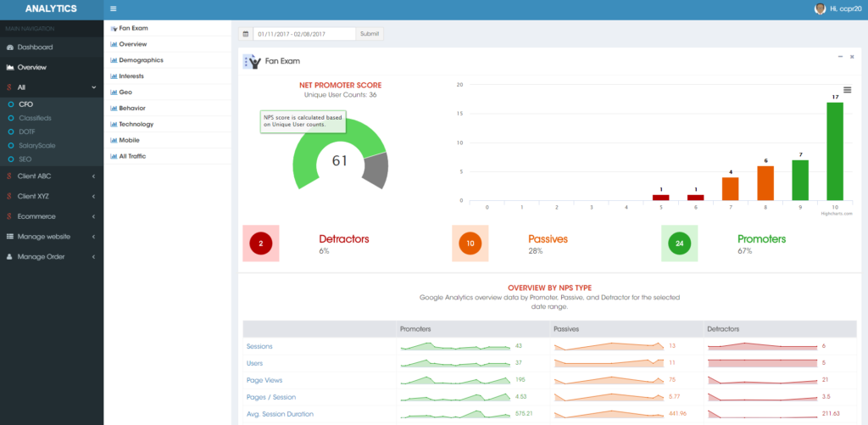Image resolution: width=868 pixels, height=425 pixels.
Task: Click the green bar for score 9
Action: [800, 180]
